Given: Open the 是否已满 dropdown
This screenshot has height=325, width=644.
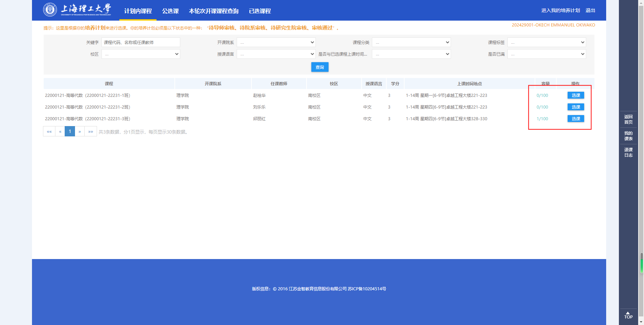Looking at the screenshot, I should [546, 54].
